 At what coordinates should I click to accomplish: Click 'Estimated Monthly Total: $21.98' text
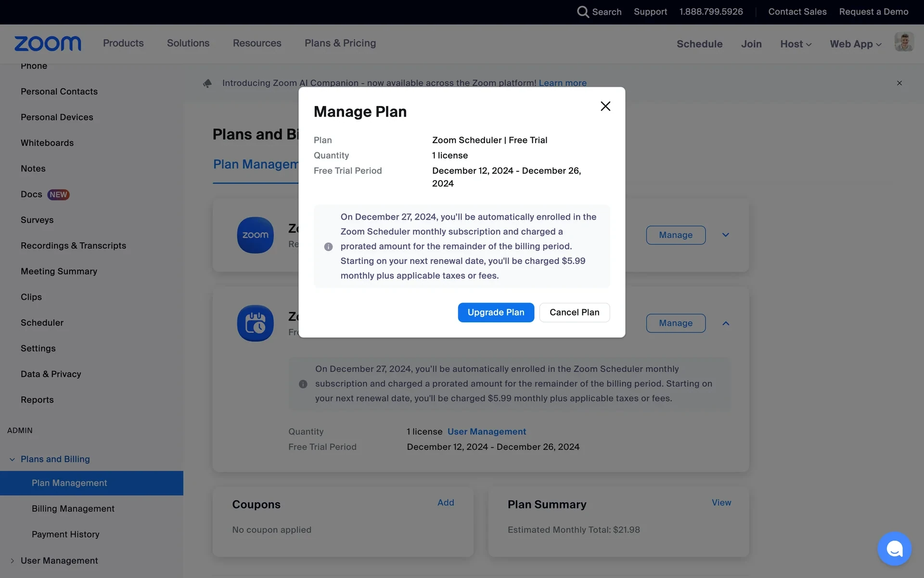point(574,530)
